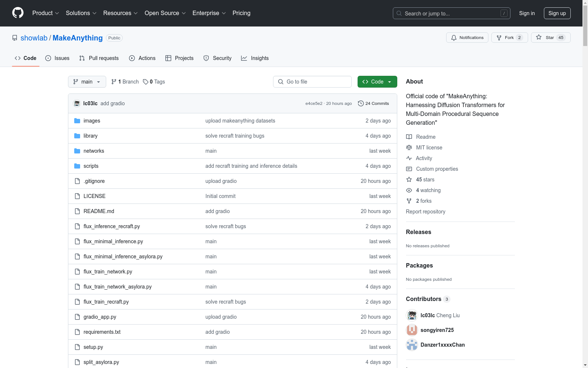Screen dimensions: 588x368
Task: Open the split_asylora.py file
Action: click(101, 362)
